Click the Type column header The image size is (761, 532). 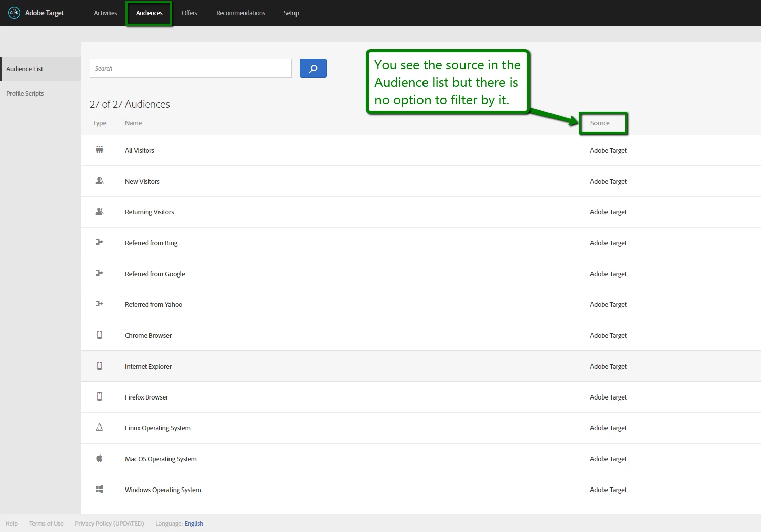pos(100,123)
